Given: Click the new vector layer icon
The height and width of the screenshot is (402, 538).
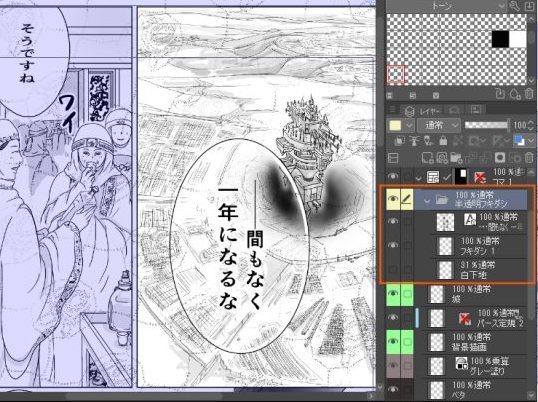Looking at the screenshot, I should (443, 158).
